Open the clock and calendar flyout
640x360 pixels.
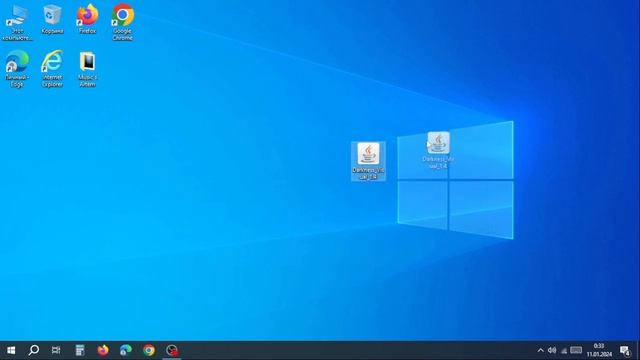(599, 350)
